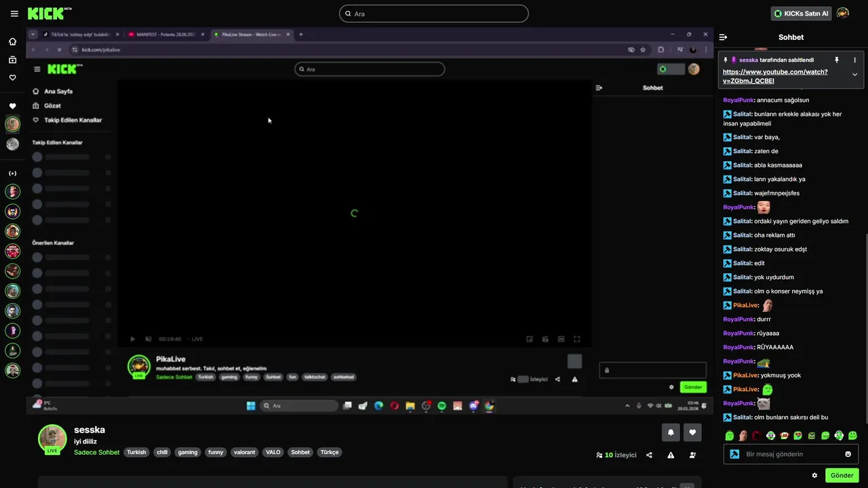Image resolution: width=868 pixels, height=488 pixels.
Task: Open first followed channel avatar in left rail
Action: [x=12, y=124]
